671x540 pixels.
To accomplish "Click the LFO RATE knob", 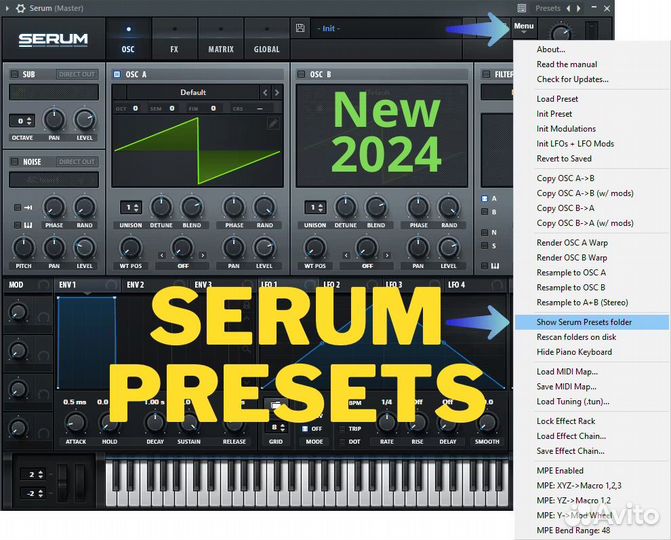I will click(386, 423).
